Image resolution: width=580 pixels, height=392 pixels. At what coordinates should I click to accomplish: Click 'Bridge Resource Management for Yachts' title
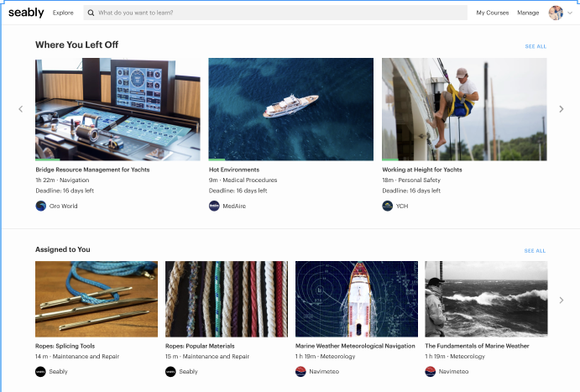(x=92, y=170)
